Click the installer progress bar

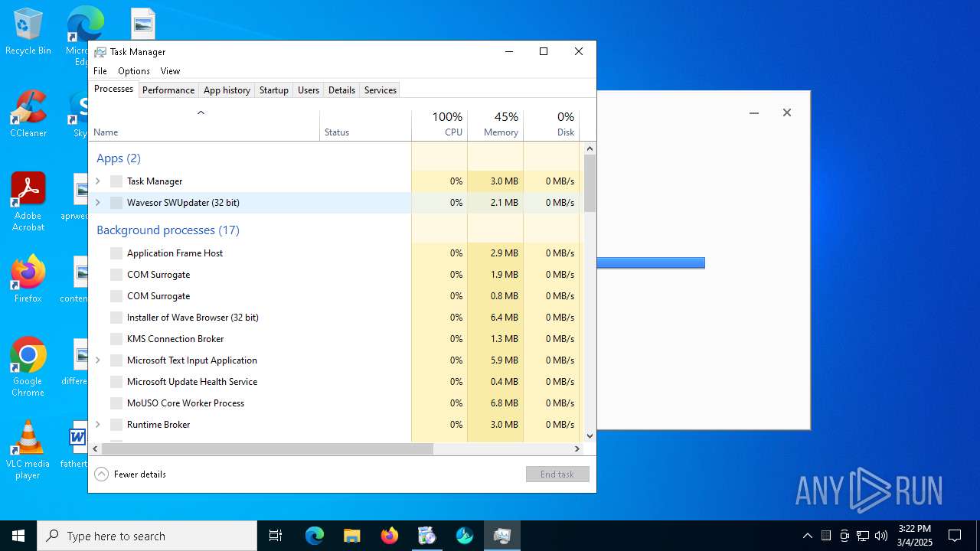651,263
